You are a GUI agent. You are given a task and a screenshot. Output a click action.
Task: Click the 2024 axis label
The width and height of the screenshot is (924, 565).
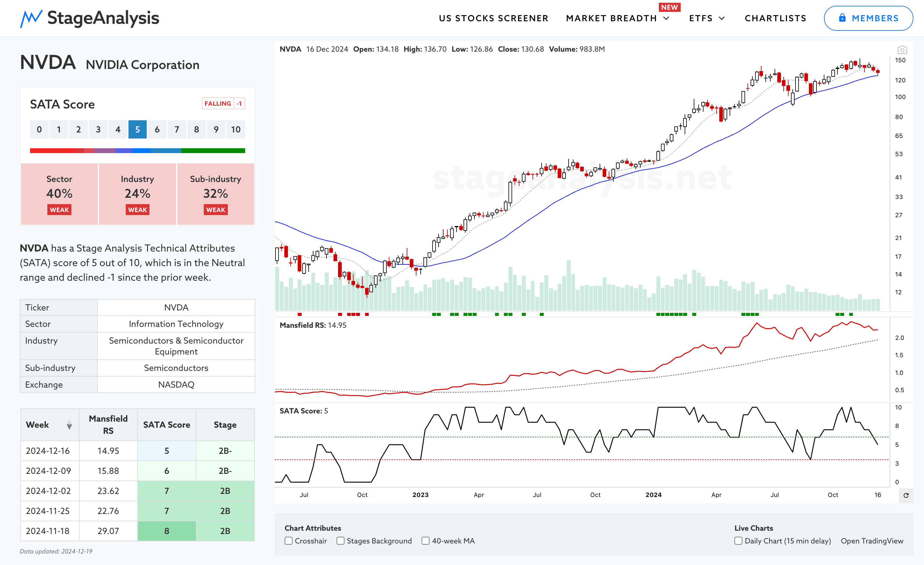point(653,495)
